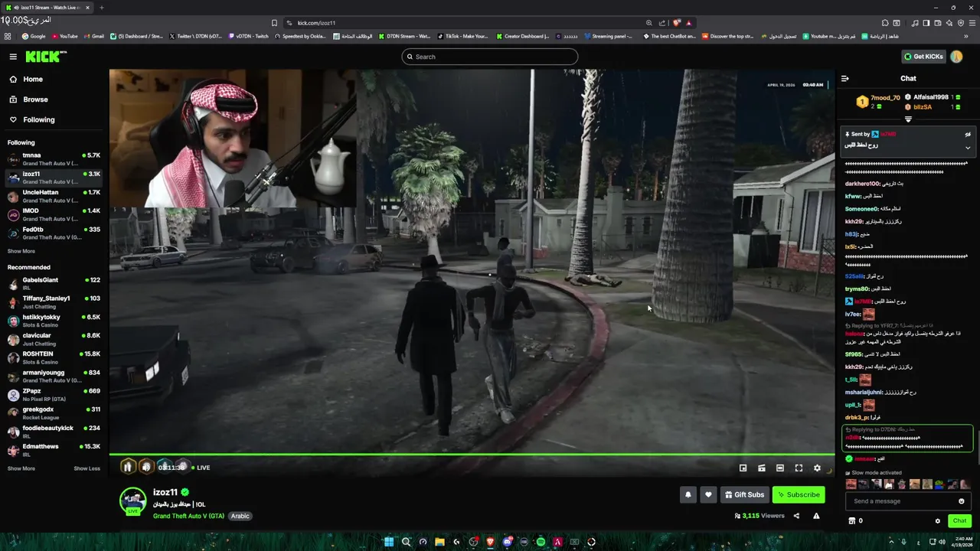This screenshot has width=980, height=551.
Task: Click the chat shop icon
Action: 851,520
